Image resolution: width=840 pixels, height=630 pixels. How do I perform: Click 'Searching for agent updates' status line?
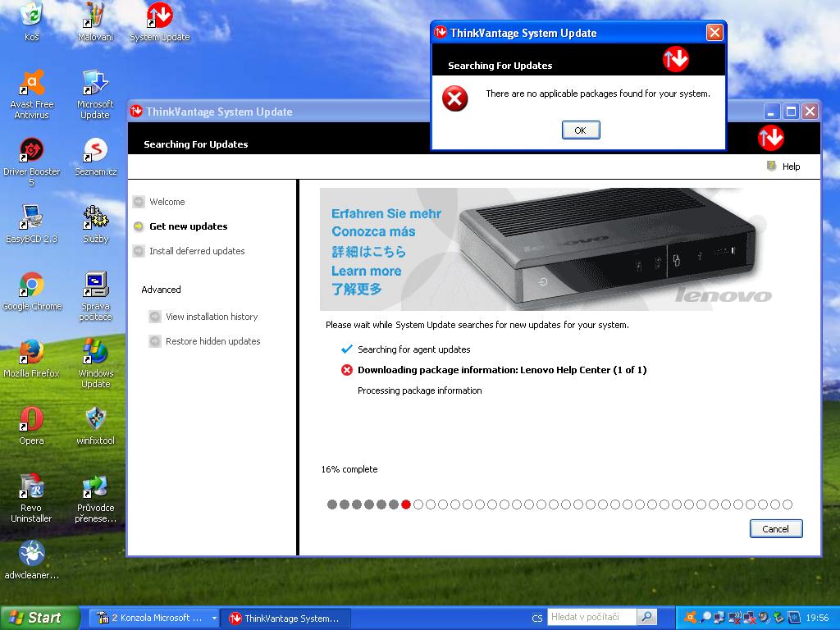pyautogui.click(x=414, y=349)
